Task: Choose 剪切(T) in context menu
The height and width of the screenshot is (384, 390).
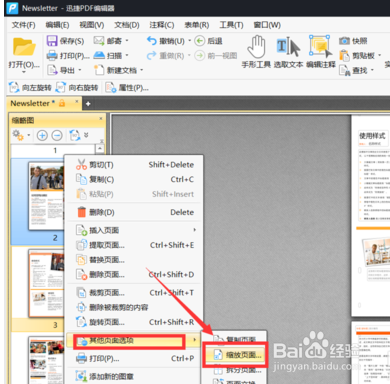Action: (x=134, y=165)
